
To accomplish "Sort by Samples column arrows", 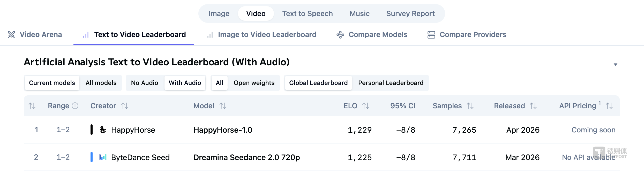I will point(470,106).
